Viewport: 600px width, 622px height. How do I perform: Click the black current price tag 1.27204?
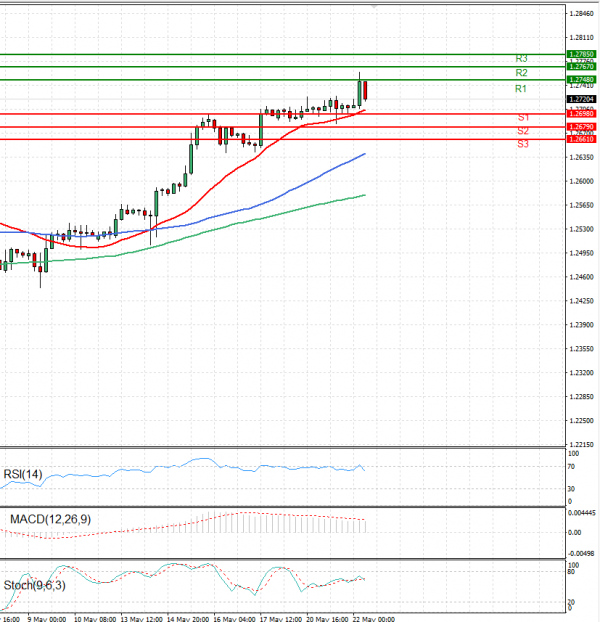(581, 99)
